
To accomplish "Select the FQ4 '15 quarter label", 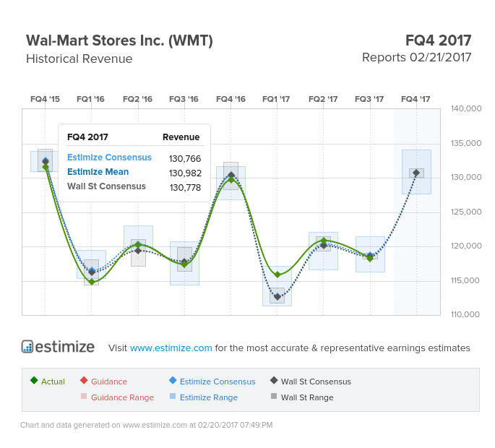I will tap(45, 99).
